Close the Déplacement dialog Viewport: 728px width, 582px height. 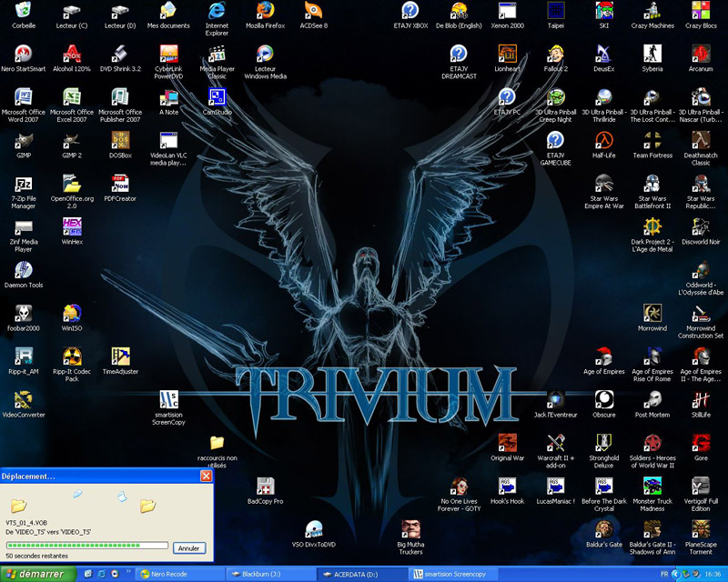(x=207, y=476)
